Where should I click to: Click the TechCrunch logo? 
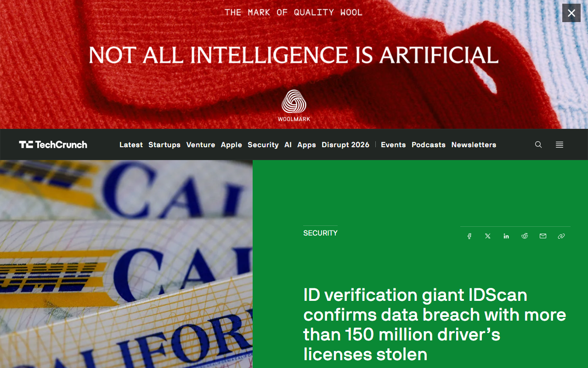(53, 144)
